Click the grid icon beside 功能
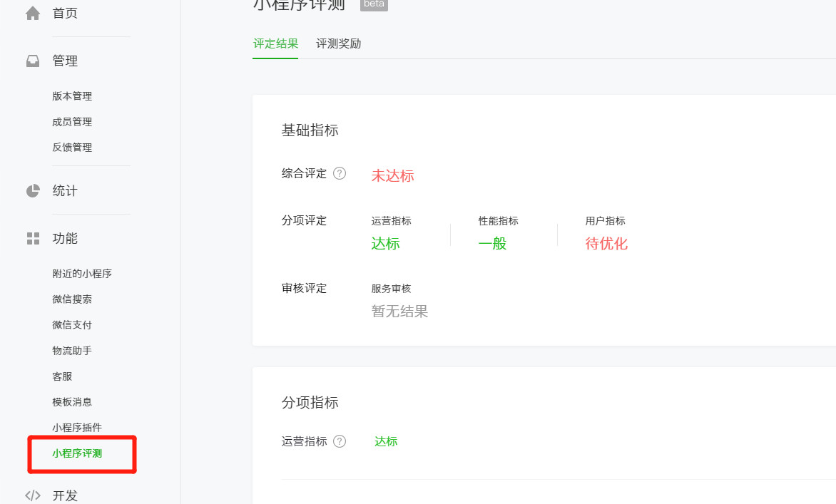Image resolution: width=836 pixels, height=504 pixels. tap(32, 238)
